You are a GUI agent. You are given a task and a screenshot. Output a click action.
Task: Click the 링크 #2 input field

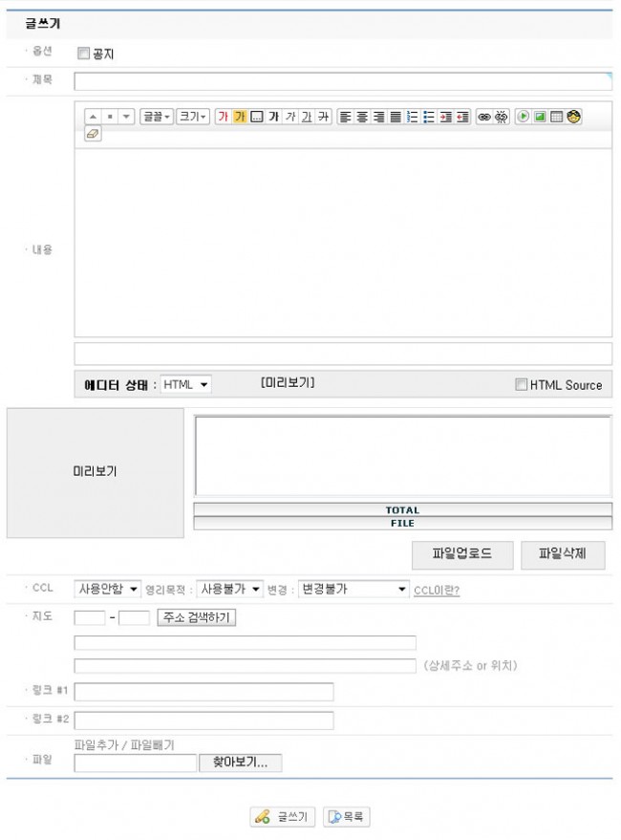pos(204,720)
